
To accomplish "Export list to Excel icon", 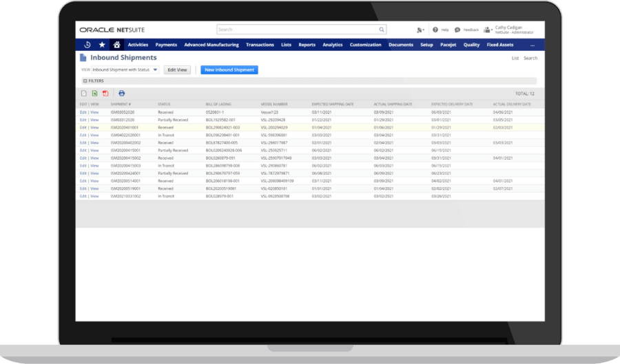I will 95,94.
